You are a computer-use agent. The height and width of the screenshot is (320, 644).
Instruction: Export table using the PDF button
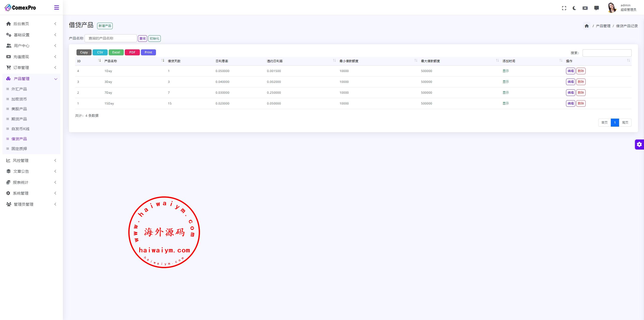coord(132,52)
